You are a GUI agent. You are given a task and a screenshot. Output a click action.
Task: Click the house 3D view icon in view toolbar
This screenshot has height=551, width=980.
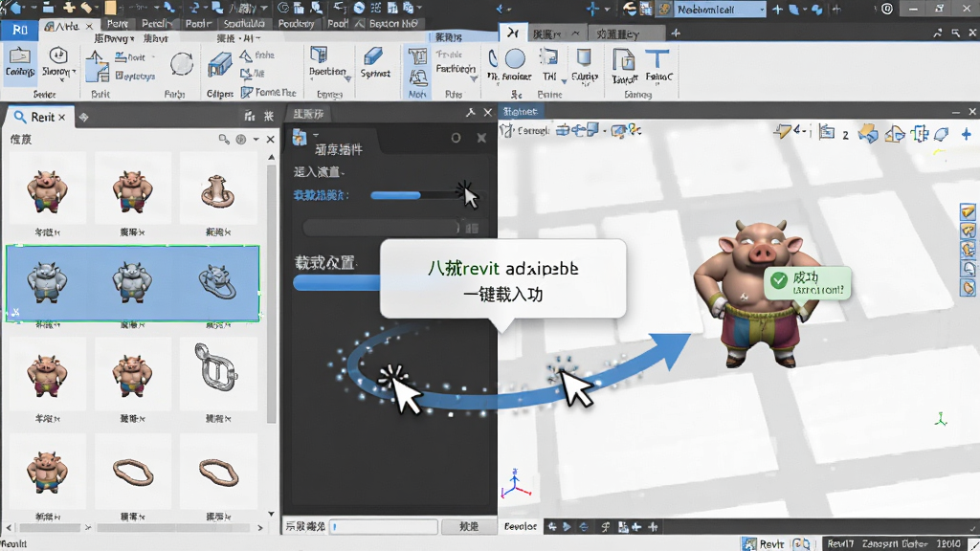point(896,133)
